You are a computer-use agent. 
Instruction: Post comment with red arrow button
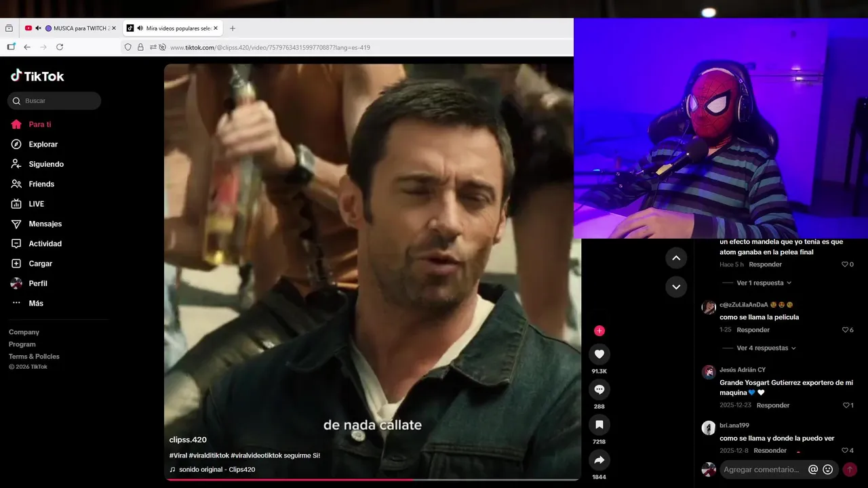click(850, 470)
